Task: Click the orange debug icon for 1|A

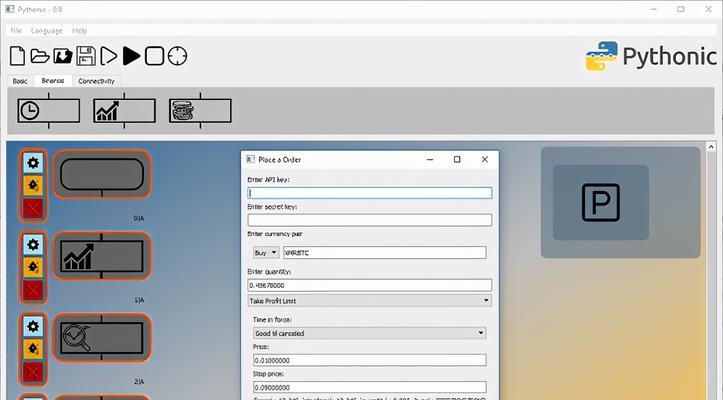Action: [33, 267]
